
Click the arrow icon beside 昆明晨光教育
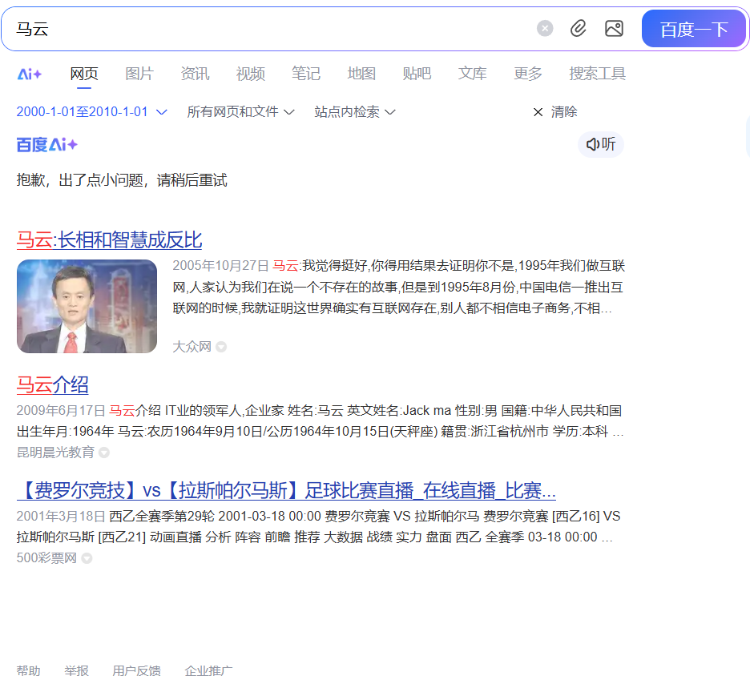click(104, 453)
